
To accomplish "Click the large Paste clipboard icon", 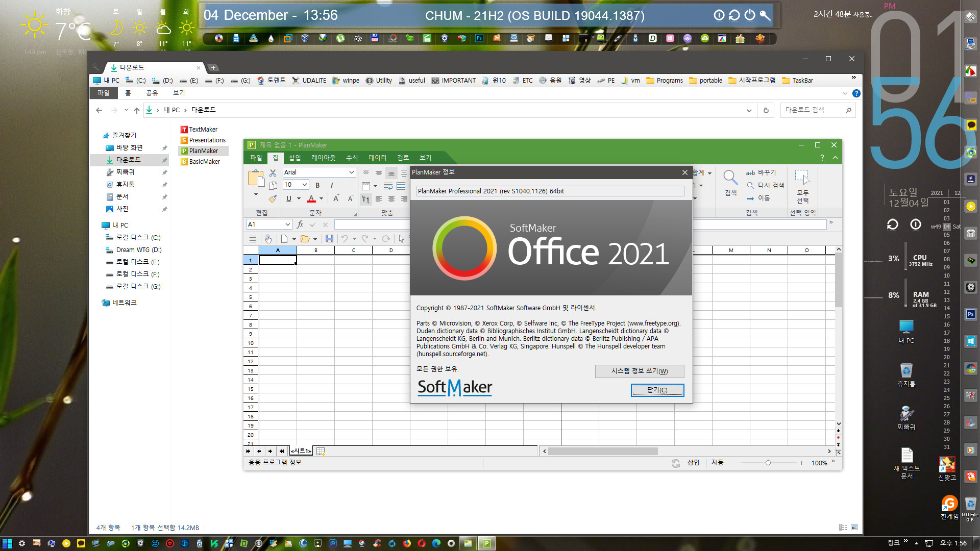I will [256, 178].
